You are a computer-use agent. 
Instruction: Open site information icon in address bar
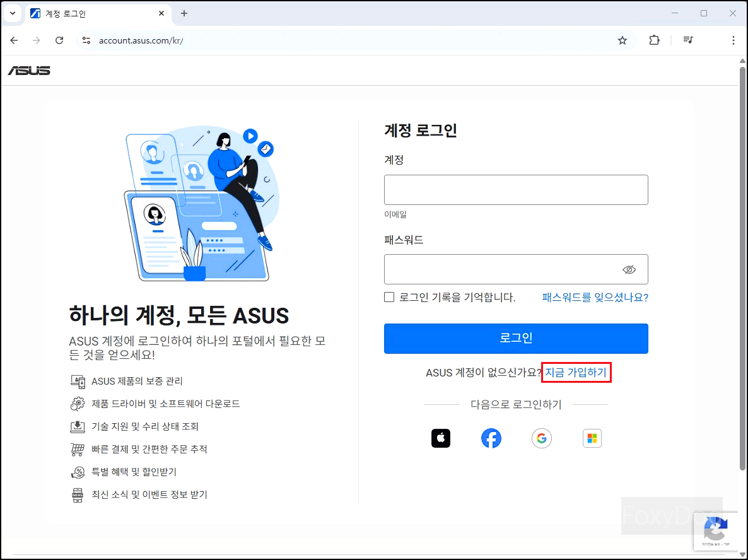tap(86, 40)
